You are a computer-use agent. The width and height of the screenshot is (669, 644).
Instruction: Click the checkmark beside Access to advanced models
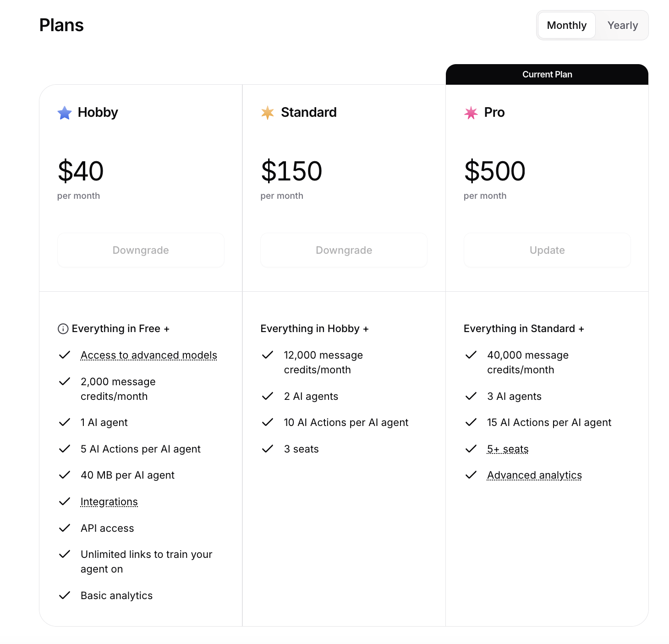(x=64, y=355)
